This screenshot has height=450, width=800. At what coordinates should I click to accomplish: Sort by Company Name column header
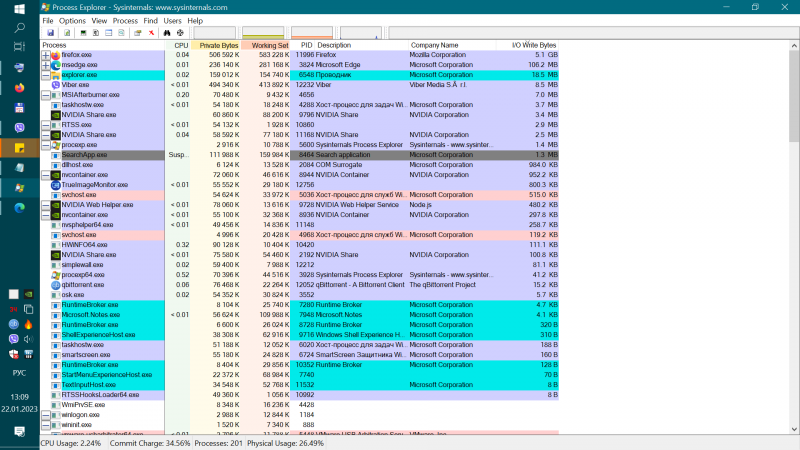point(452,45)
